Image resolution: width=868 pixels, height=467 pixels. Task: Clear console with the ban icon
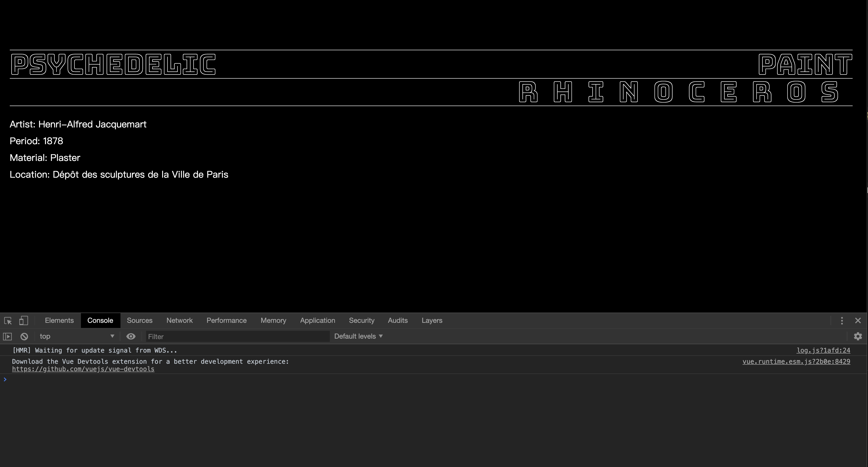point(24,336)
